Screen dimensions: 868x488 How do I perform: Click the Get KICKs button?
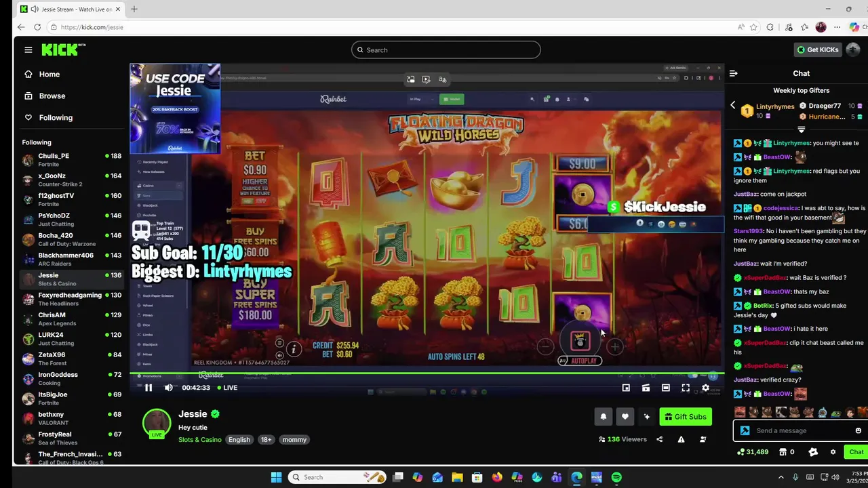[818, 49]
